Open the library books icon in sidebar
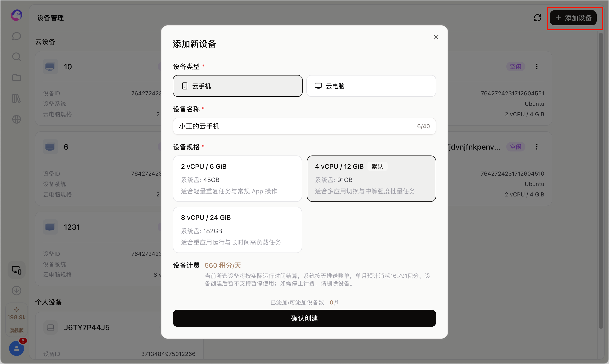Viewport: 609px width, 364px height. click(16, 99)
